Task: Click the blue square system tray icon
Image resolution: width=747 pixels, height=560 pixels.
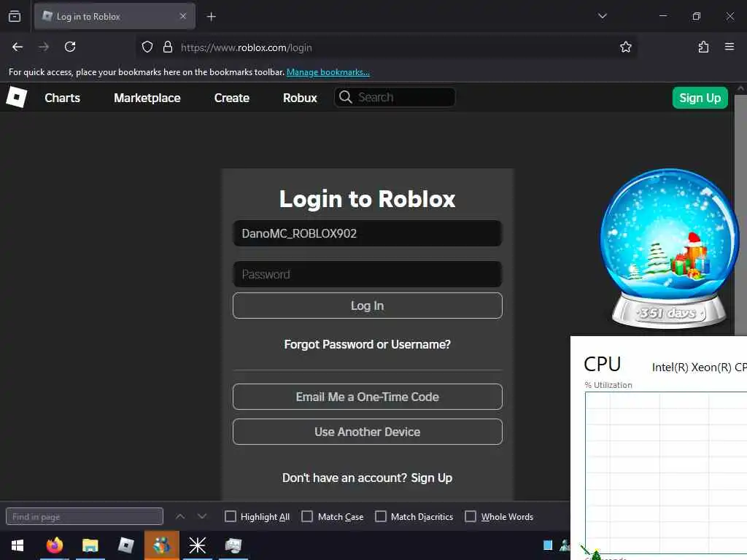Action: (x=548, y=545)
